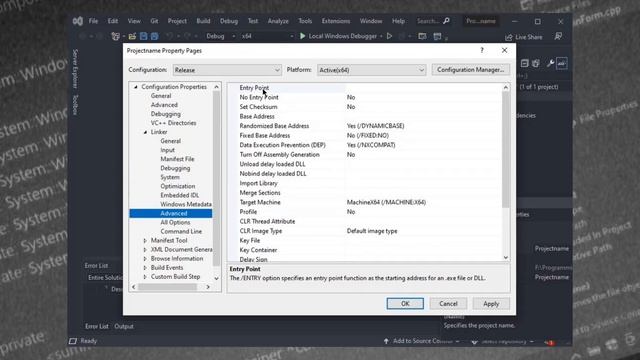
Task: Click the Live Share icon
Action: 509,37
